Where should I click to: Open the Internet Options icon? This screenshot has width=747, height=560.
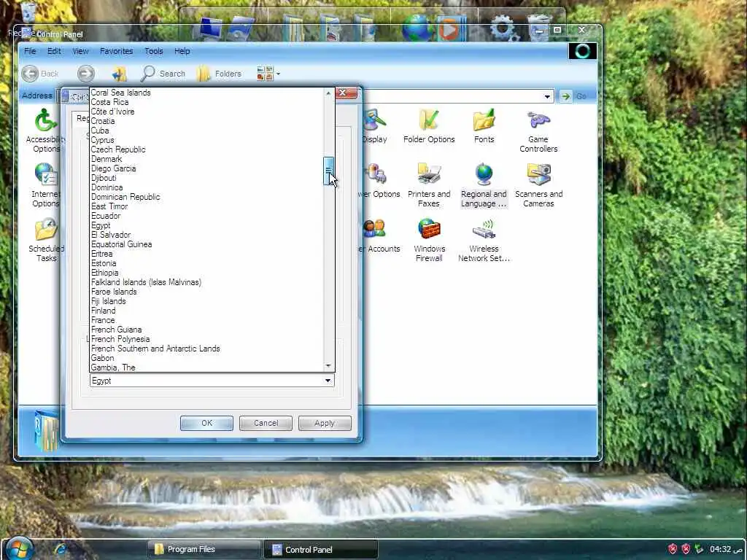pyautogui.click(x=46, y=184)
